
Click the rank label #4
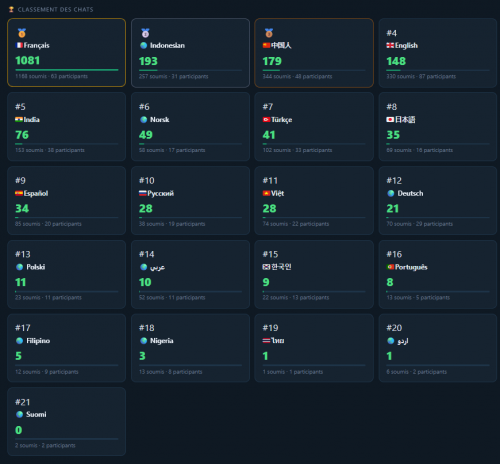pos(392,33)
